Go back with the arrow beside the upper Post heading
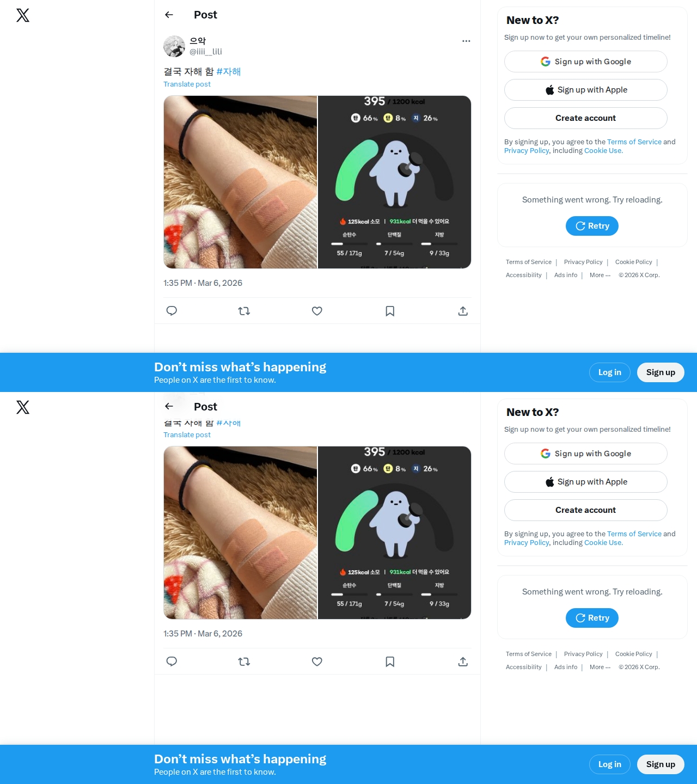 [x=169, y=15]
